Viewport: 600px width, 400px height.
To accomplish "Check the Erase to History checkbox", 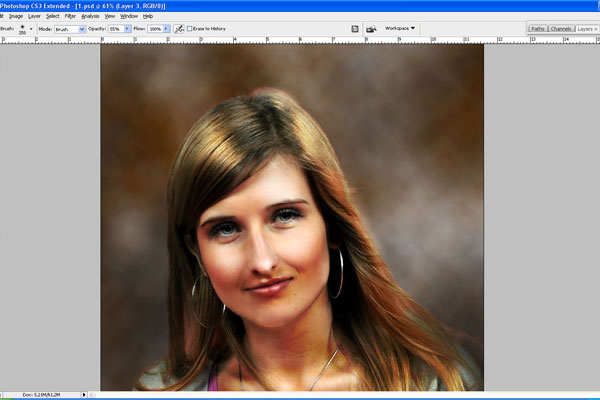I will (x=190, y=29).
